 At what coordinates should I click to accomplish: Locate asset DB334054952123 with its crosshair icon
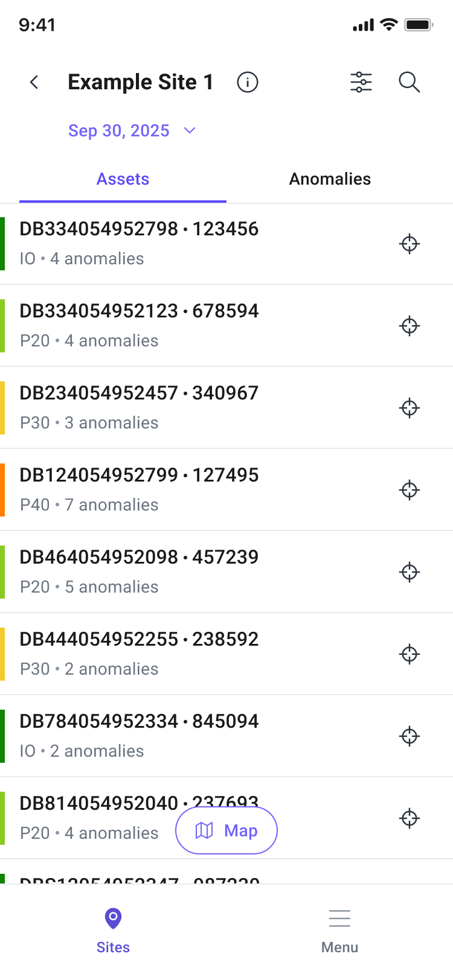[x=410, y=326]
